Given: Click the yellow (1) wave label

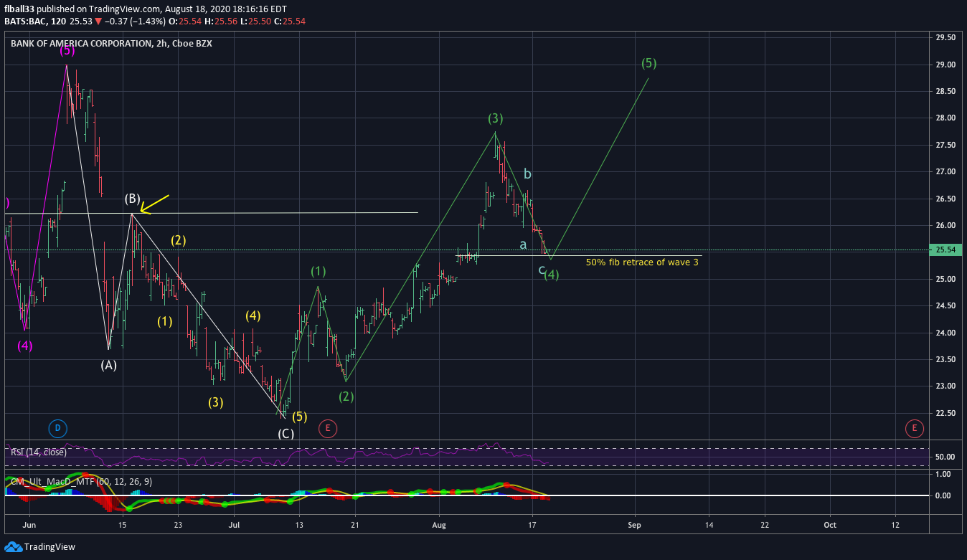Looking at the screenshot, I should point(165,321).
